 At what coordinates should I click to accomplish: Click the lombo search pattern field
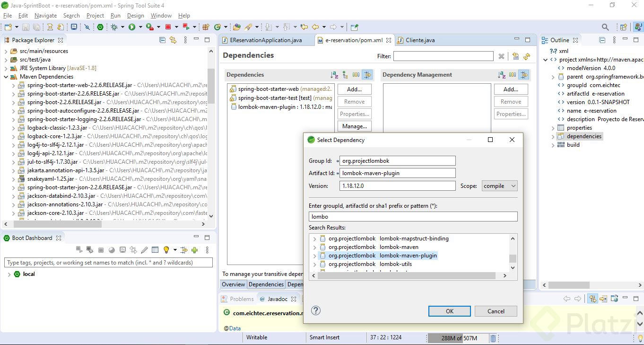(x=413, y=217)
